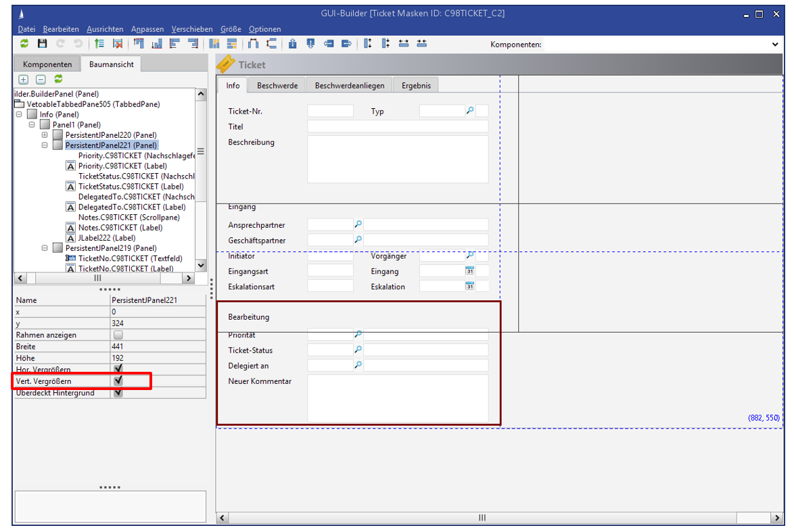
Task: Click the green refresh icon in the toolbar
Action: [24, 44]
